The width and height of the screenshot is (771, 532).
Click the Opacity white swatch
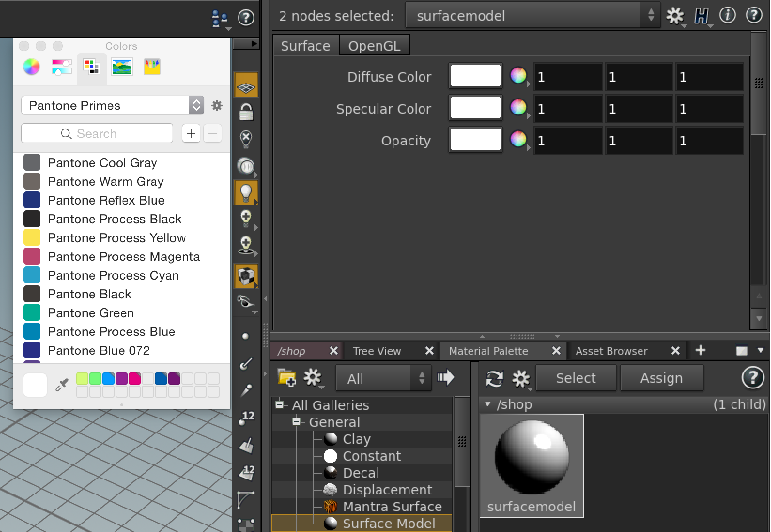[476, 139]
